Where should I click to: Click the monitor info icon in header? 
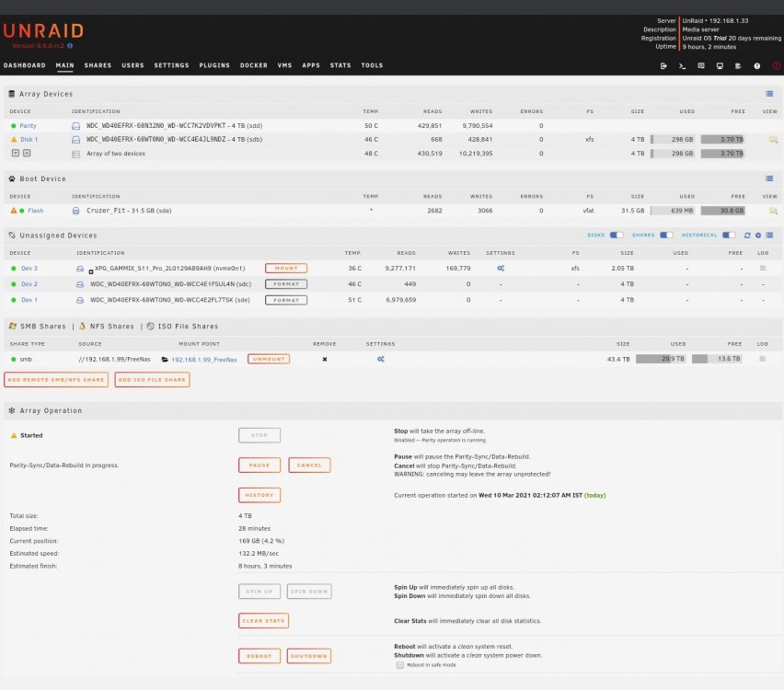pos(720,66)
